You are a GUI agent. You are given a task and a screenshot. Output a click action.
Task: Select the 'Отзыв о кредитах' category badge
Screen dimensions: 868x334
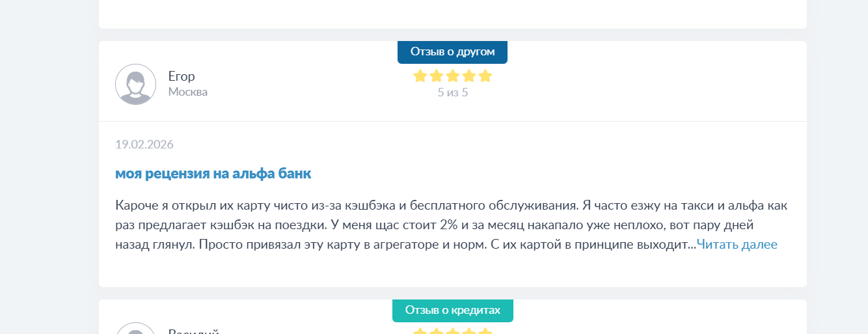click(x=452, y=311)
